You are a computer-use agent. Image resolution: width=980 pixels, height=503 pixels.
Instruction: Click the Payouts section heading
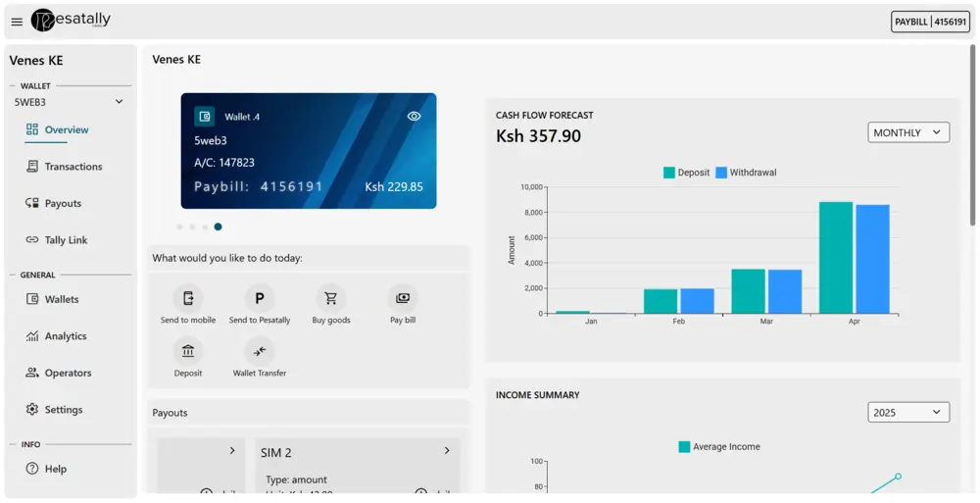coord(170,413)
